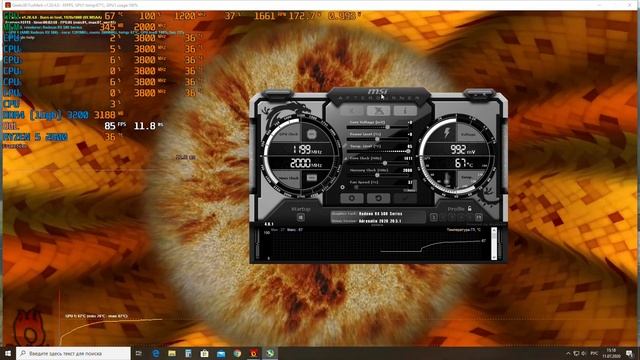Open Microsoft Store from the taskbar
640x360 pixels.
(204, 353)
